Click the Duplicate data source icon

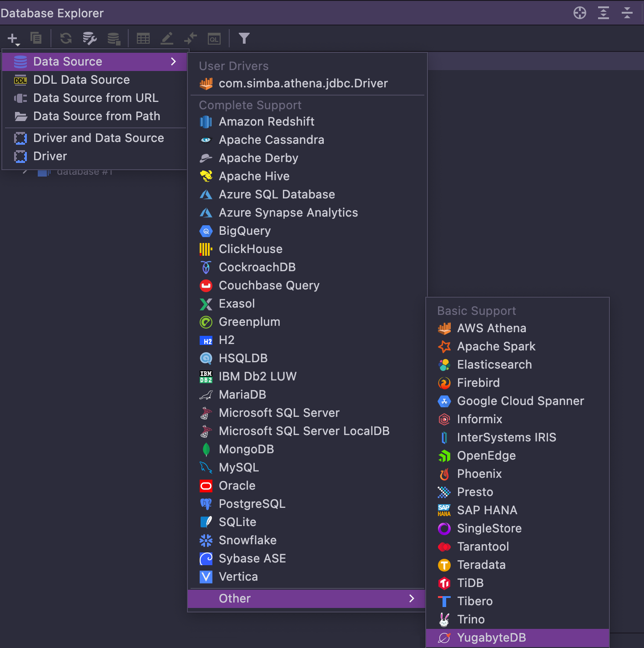pos(36,38)
